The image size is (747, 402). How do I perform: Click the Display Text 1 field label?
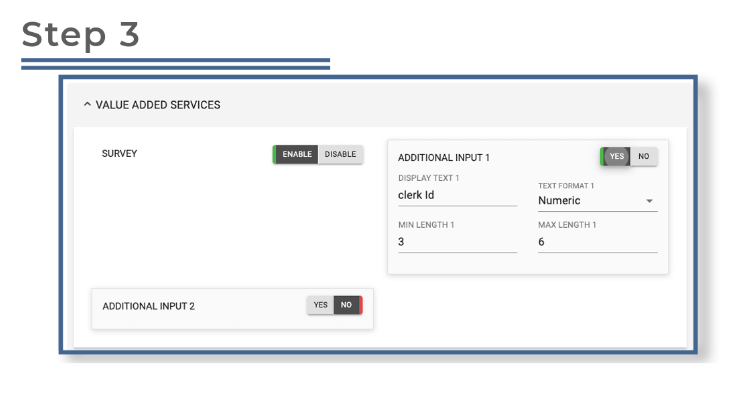(430, 178)
